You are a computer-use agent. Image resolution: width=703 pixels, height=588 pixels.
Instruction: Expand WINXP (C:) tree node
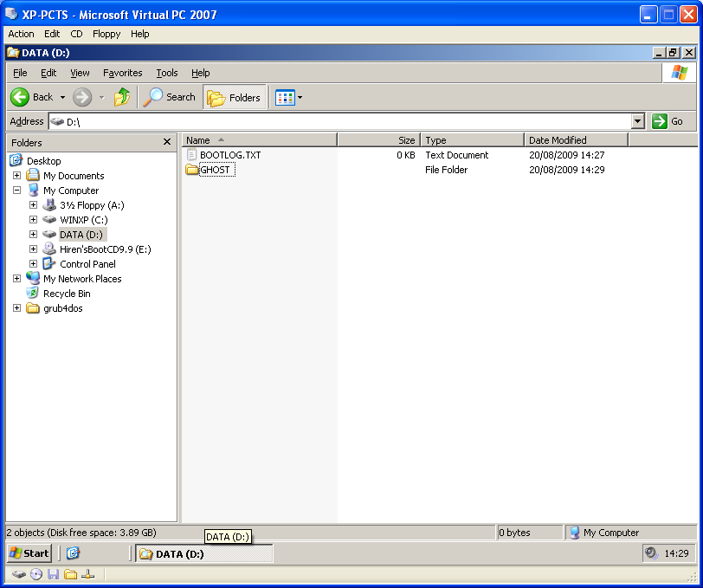click(x=33, y=220)
